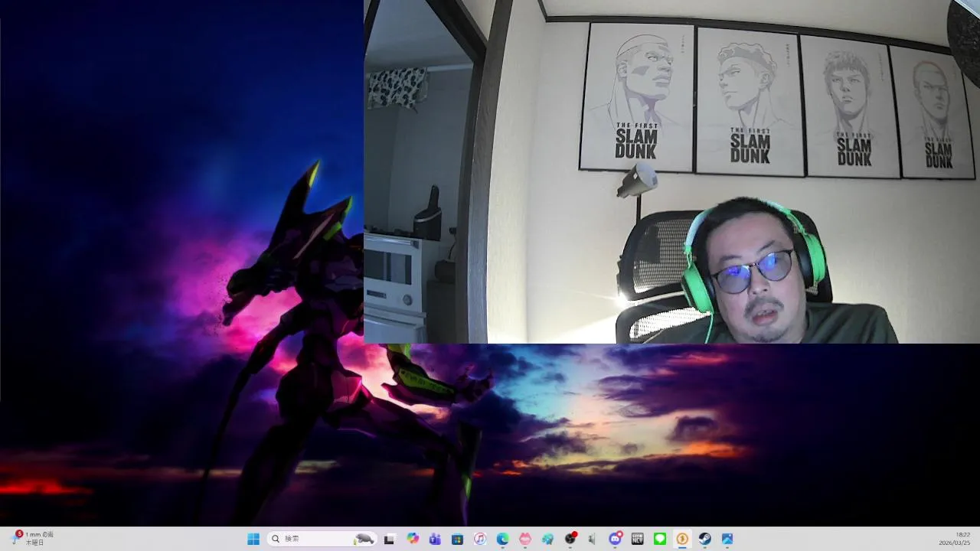This screenshot has height=551, width=980.
Task: Launch Copilot from the taskbar
Action: [413, 539]
